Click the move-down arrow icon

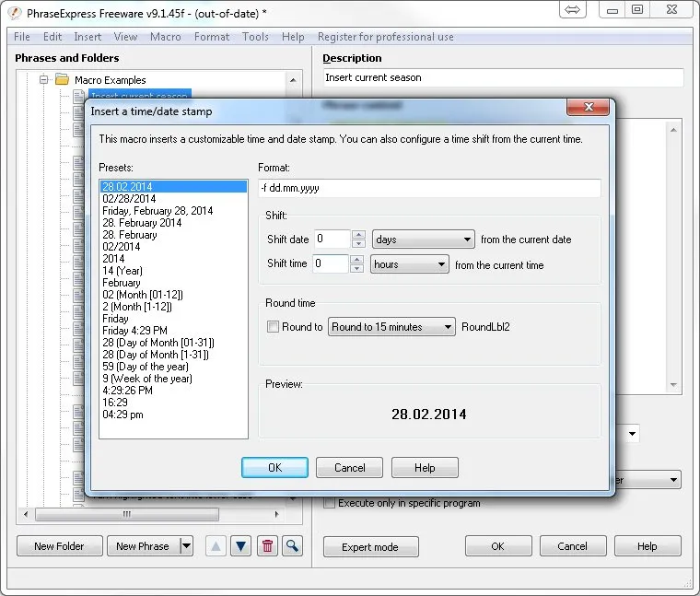point(241,546)
